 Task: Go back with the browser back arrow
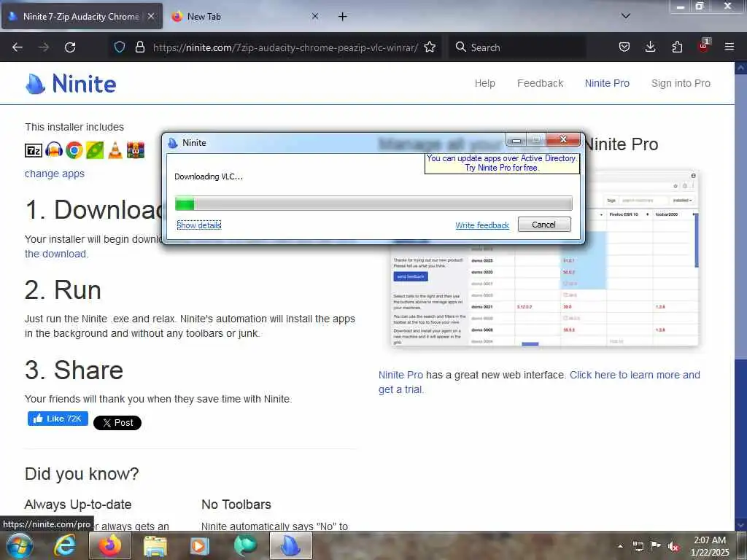click(18, 47)
